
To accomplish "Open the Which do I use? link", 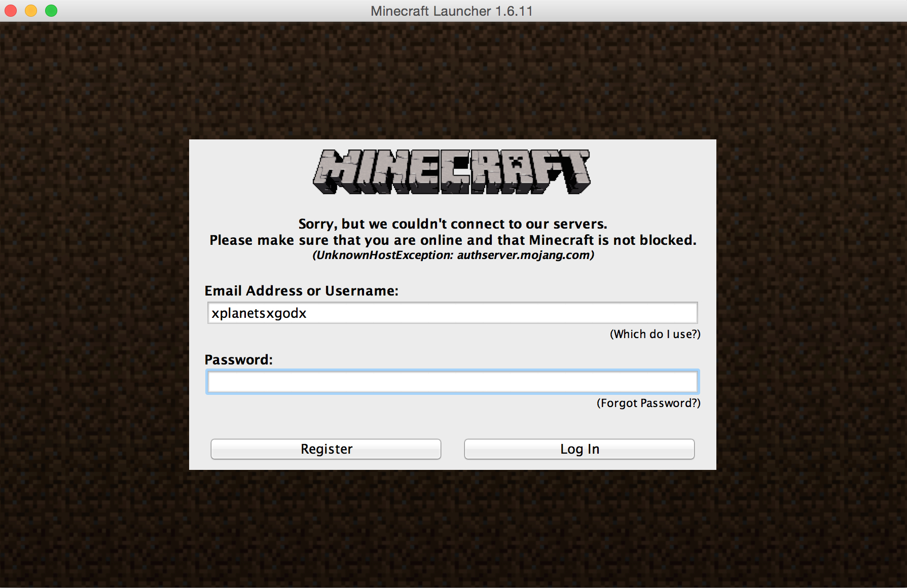I will 655,334.
